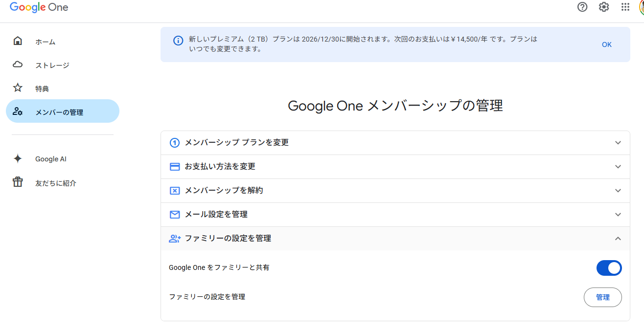The image size is (644, 332).
Task: Click the cloud storage icon in sidebar
Action: [x=18, y=65]
